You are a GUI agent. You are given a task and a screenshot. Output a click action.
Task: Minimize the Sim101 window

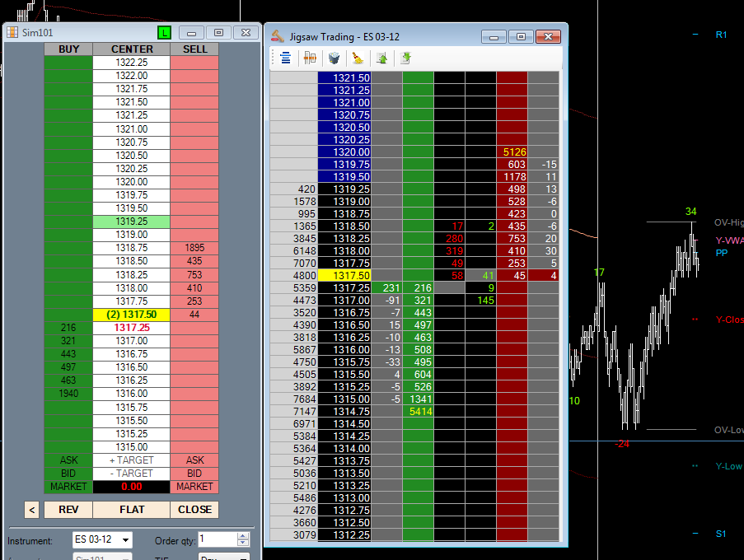(192, 33)
